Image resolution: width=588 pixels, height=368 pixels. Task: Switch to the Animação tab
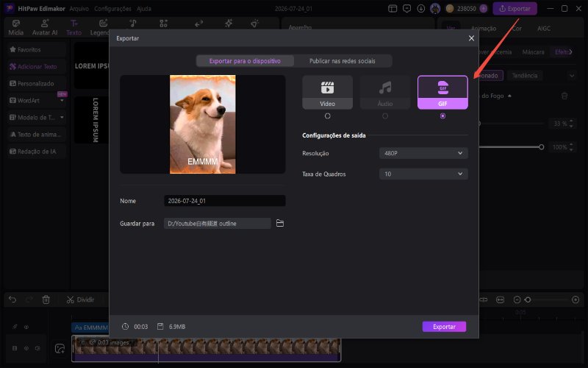[x=484, y=28]
